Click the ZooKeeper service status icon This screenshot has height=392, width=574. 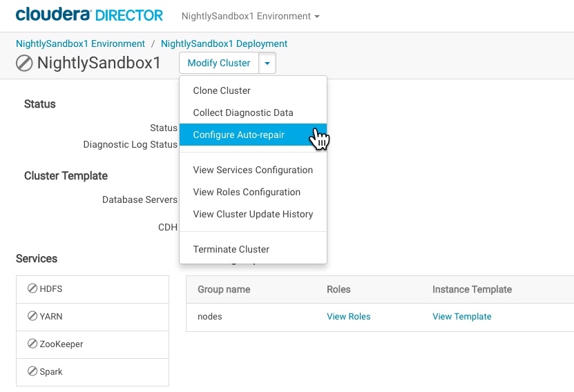[32, 344]
